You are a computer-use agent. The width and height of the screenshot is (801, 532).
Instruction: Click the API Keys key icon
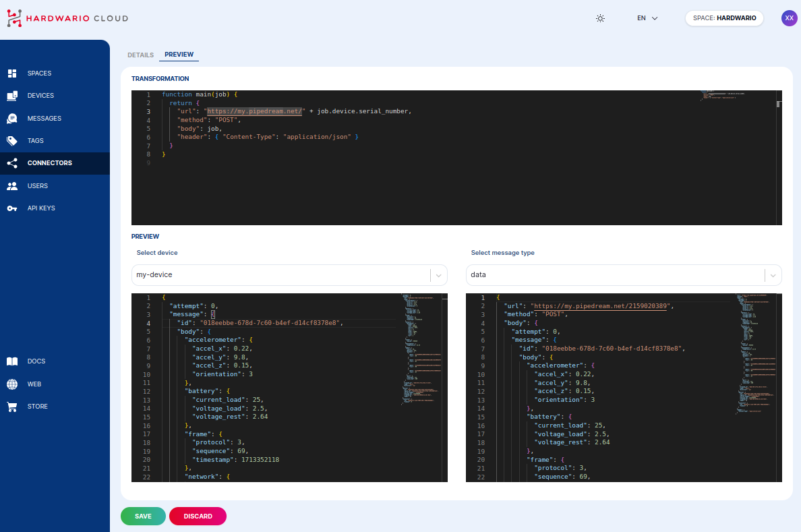coord(12,208)
